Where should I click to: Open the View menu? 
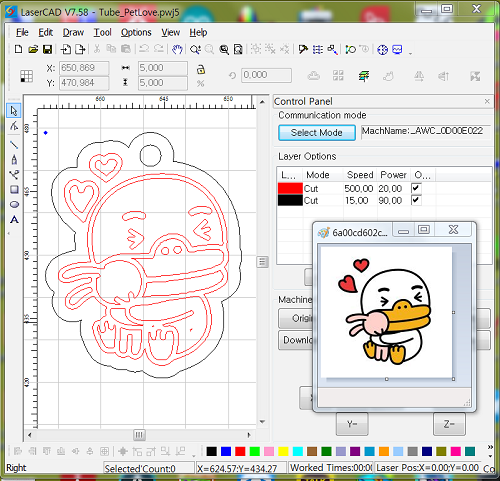tap(171, 32)
